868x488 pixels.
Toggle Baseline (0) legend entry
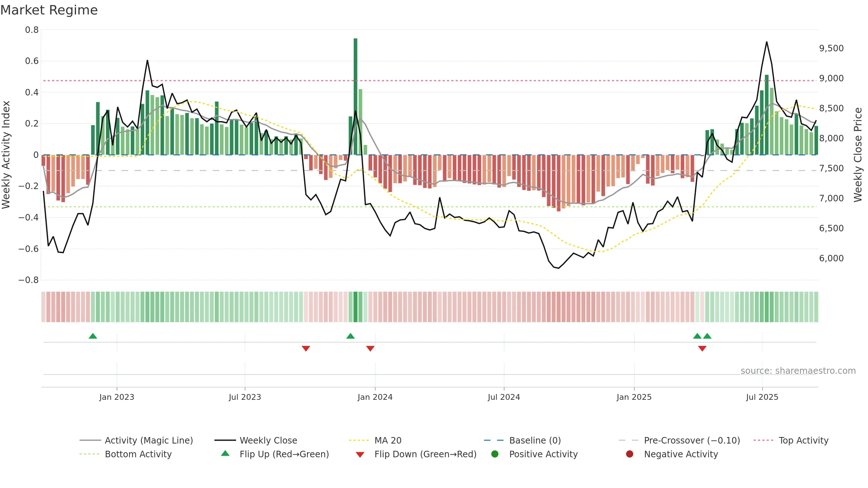(x=522, y=440)
